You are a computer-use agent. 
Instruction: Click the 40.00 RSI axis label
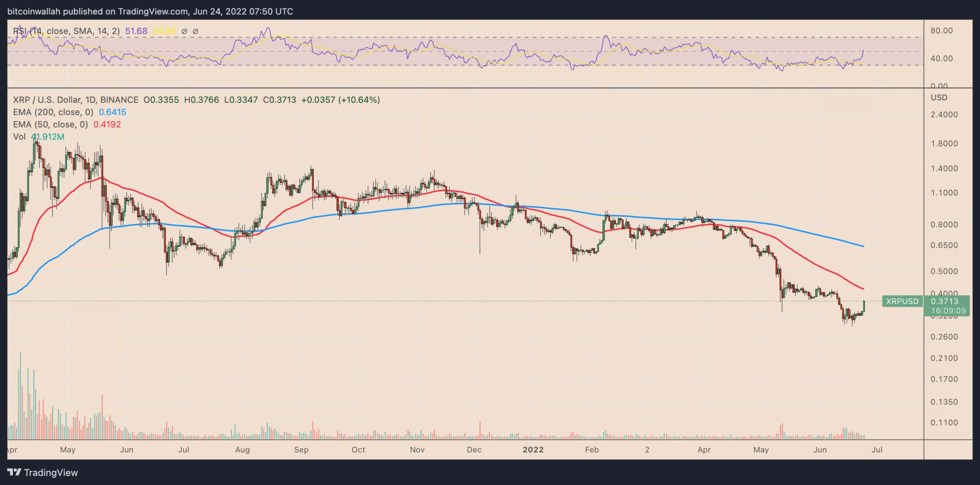click(942, 59)
